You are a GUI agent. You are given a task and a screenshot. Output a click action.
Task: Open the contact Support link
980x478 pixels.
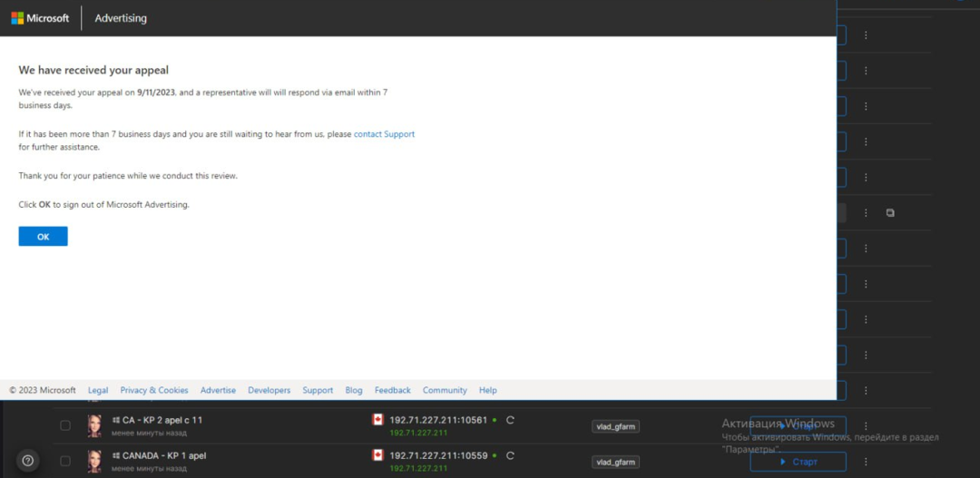point(384,133)
